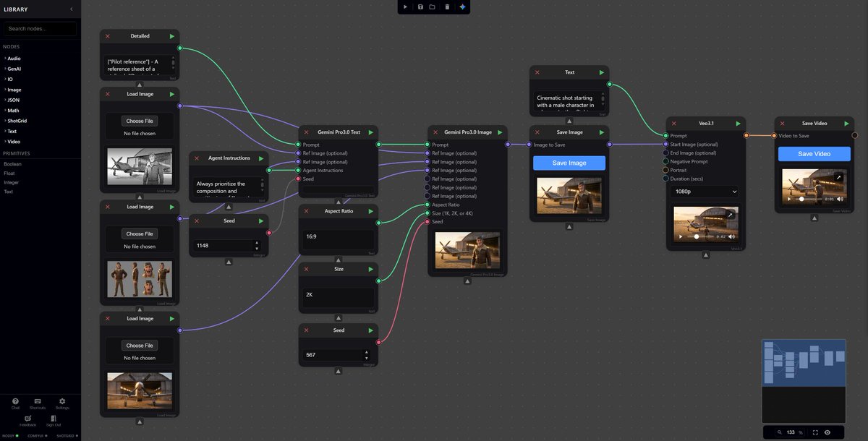Expand the Math node category
Image resolution: width=868 pixels, height=441 pixels.
point(13,111)
